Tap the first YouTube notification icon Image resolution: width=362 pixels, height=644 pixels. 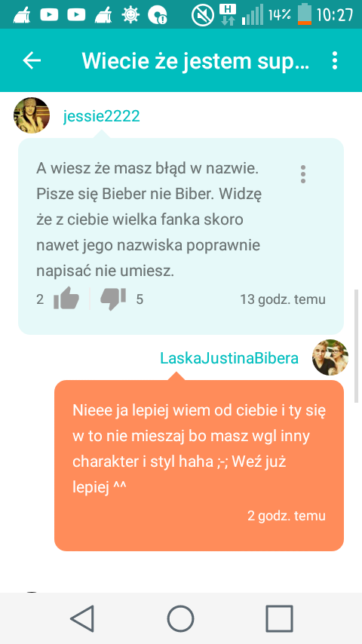tap(49, 15)
